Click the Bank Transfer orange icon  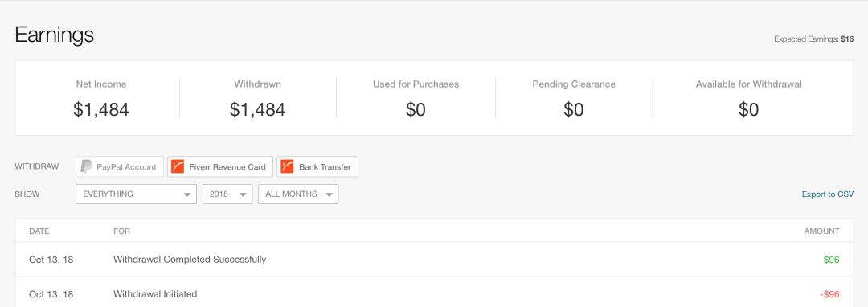tap(287, 166)
